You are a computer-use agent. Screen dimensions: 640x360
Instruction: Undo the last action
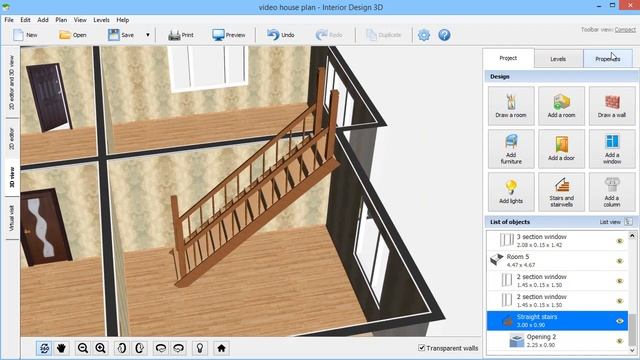(x=281, y=35)
